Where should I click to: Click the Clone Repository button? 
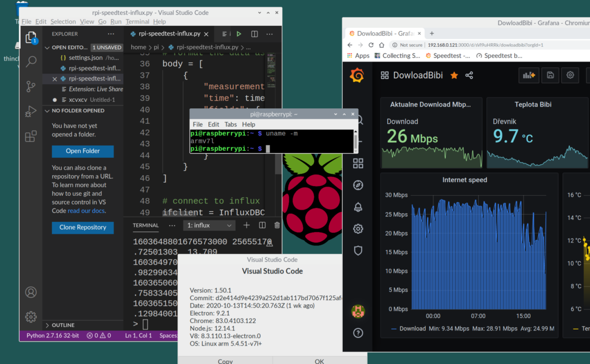[x=83, y=227]
